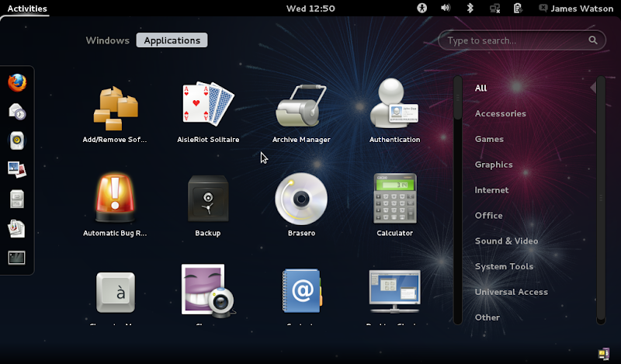Select the Applications tab
Screen dimensions: 621x364
(172, 40)
